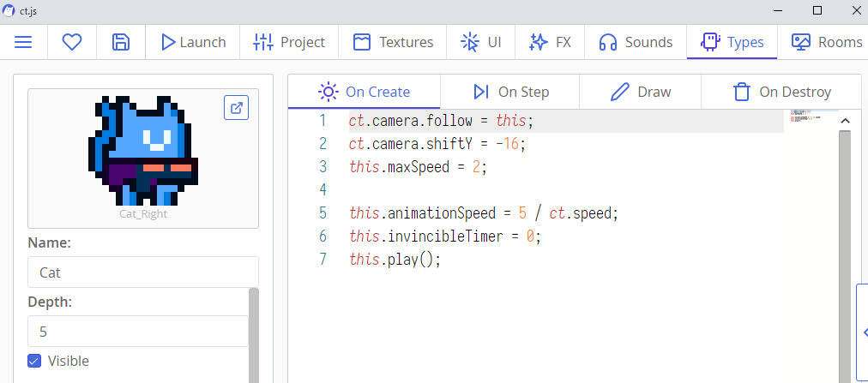Click the this.maxSpeed = 2 line
Image resolution: width=868 pixels, height=383 pixels.
tap(419, 167)
